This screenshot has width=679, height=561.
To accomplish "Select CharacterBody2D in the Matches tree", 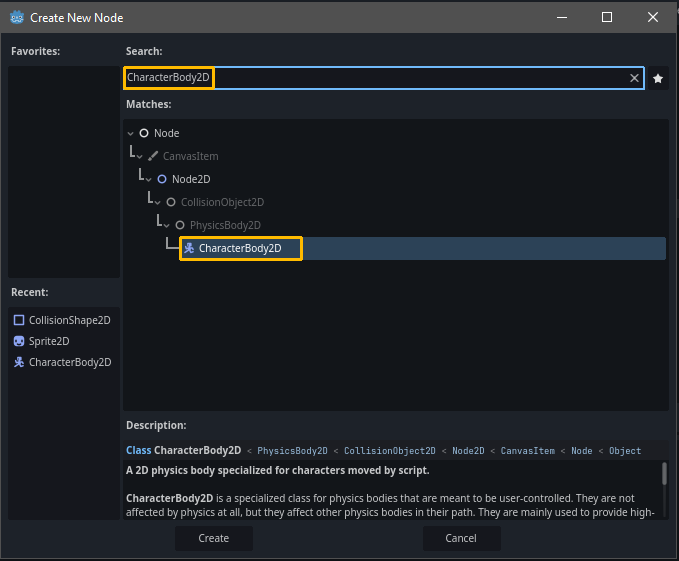I will 240,248.
